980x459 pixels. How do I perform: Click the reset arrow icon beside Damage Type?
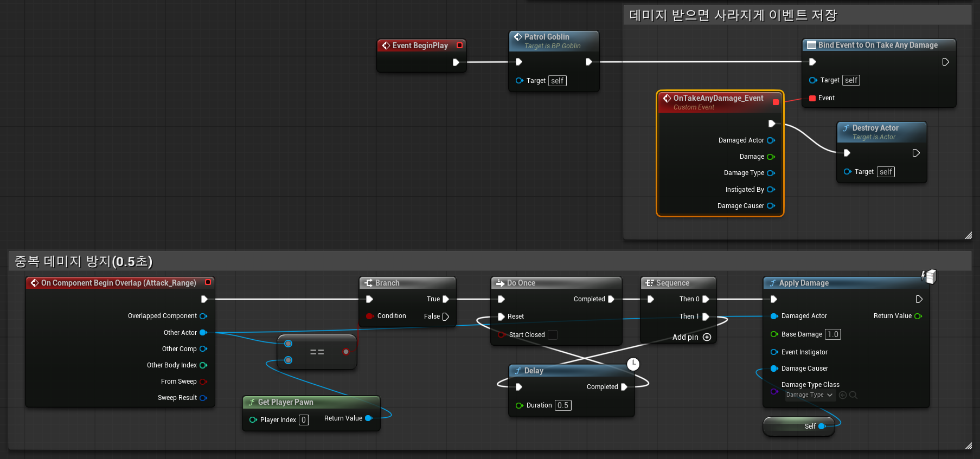843,395
